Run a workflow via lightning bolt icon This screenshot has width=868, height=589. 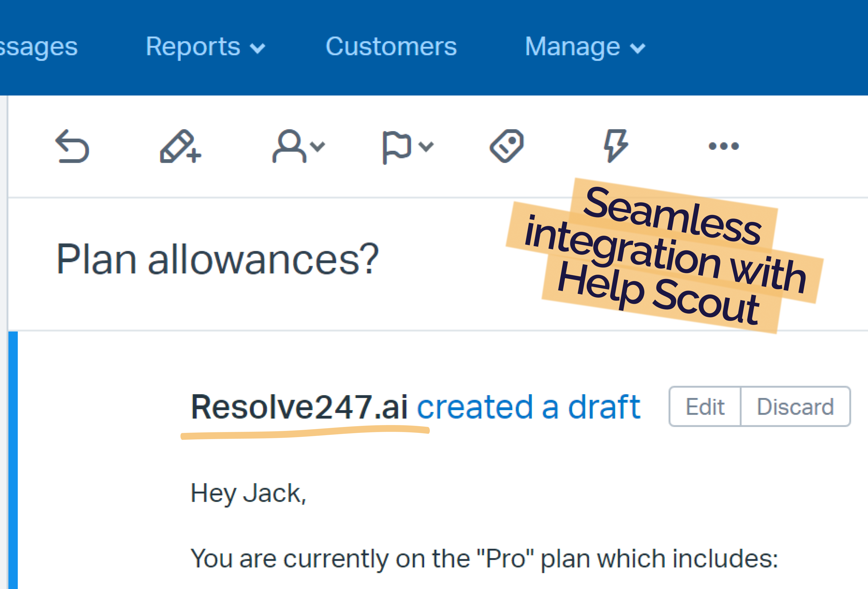tap(616, 146)
